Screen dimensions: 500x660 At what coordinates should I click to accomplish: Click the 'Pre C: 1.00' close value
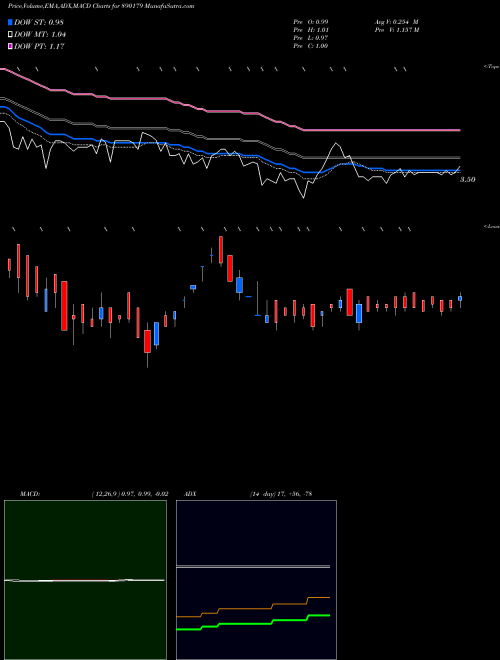click(x=311, y=46)
